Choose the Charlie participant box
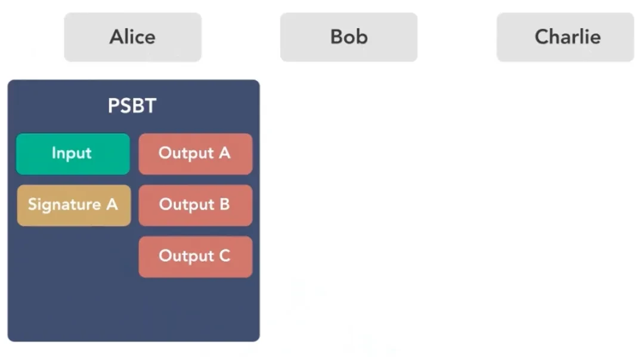 [565, 37]
